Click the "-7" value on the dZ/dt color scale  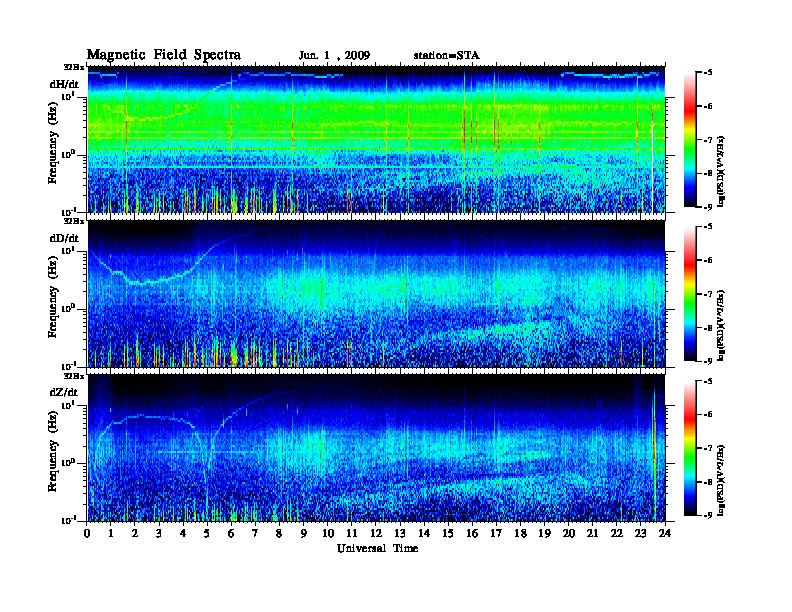tap(708, 448)
